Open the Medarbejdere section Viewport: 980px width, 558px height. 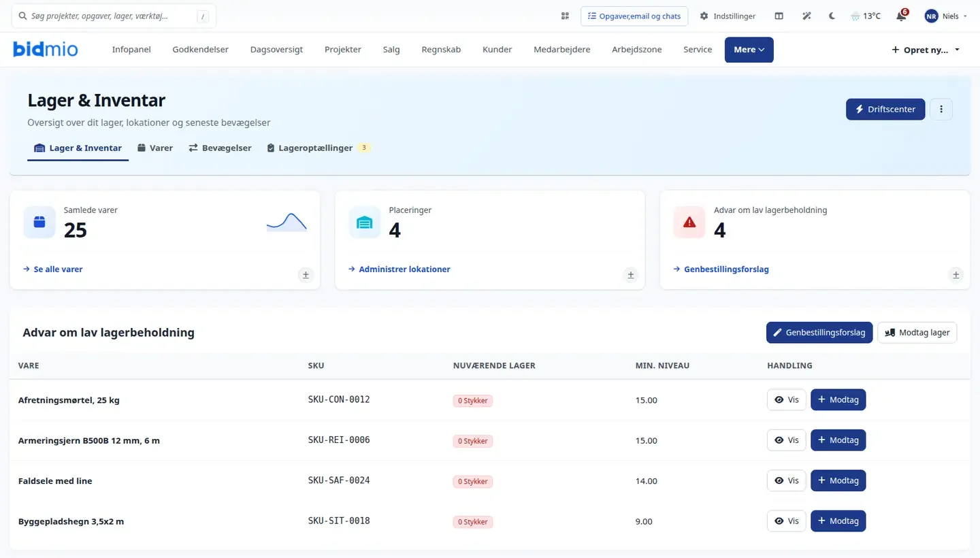[x=562, y=50]
